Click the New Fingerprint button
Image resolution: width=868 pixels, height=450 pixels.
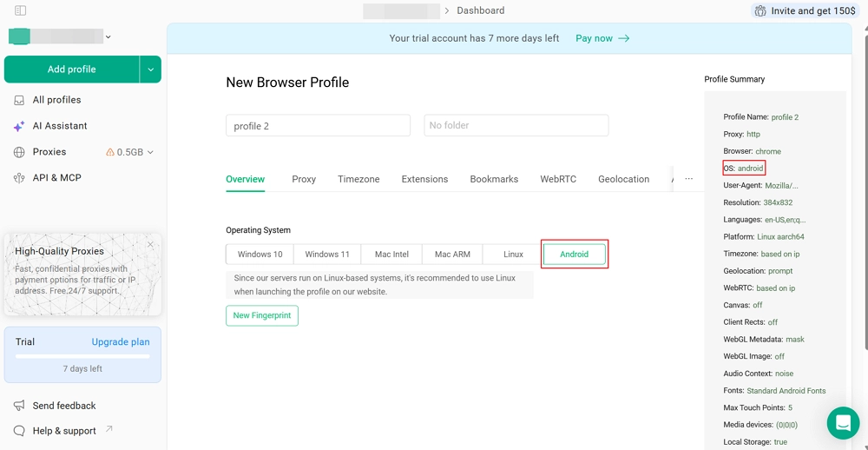(261, 315)
